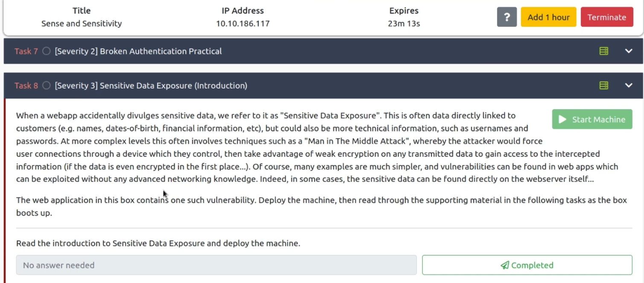The image size is (644, 283).
Task: Click the Sense and Sensitivity machine title
Action: tap(82, 23)
